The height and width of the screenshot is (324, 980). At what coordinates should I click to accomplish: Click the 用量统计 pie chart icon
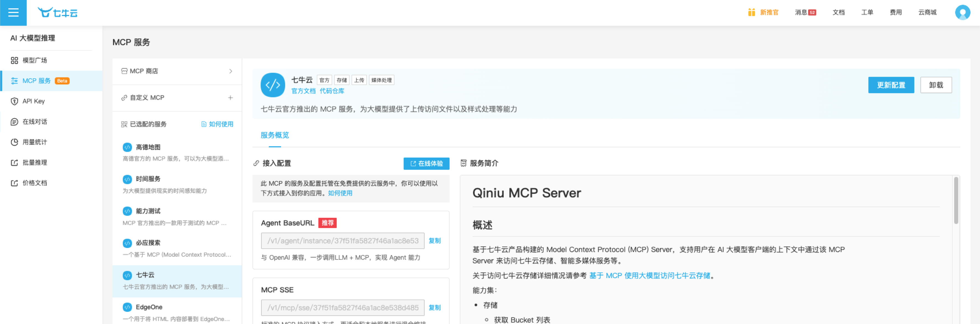(x=14, y=142)
